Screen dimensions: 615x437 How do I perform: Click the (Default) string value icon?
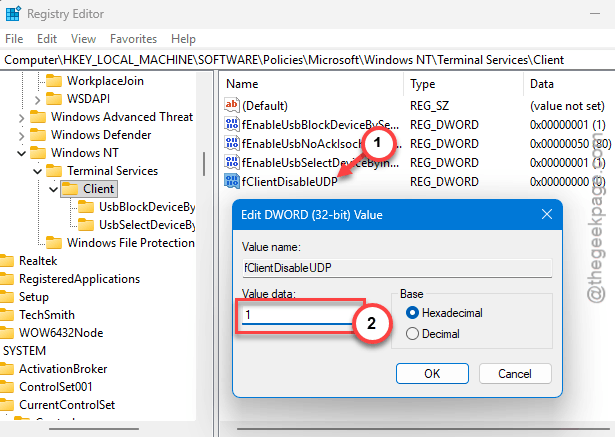231,105
